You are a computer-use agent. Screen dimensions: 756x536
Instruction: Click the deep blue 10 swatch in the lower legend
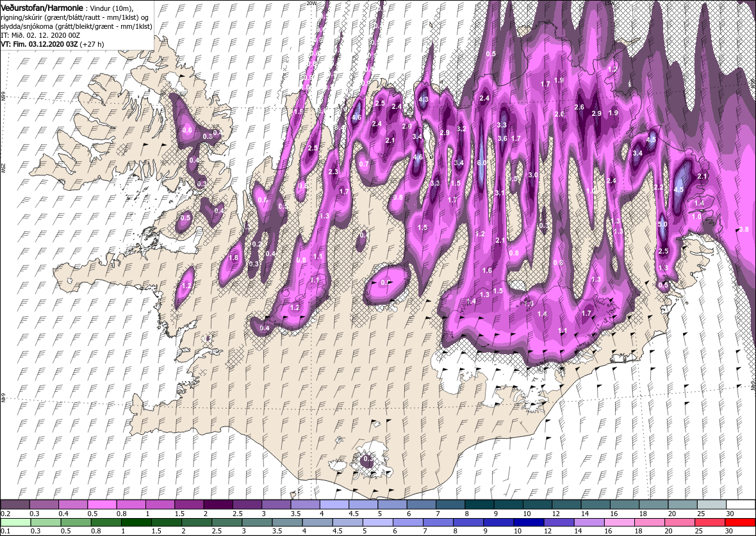(x=529, y=523)
